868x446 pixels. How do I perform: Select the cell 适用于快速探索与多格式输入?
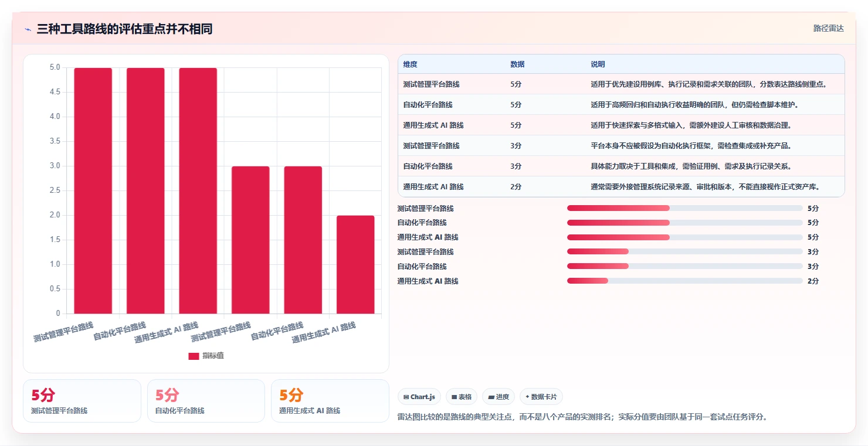[x=691, y=125]
